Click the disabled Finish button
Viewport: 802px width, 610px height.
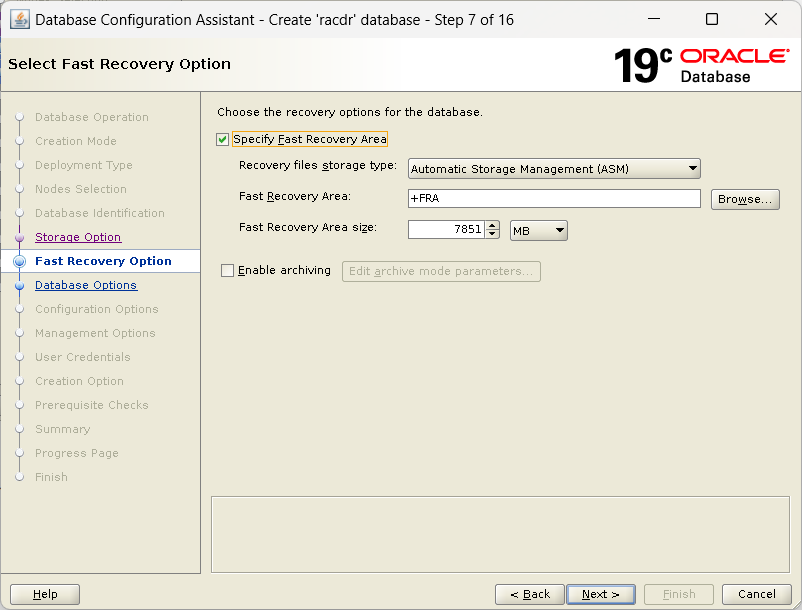[x=679, y=594]
